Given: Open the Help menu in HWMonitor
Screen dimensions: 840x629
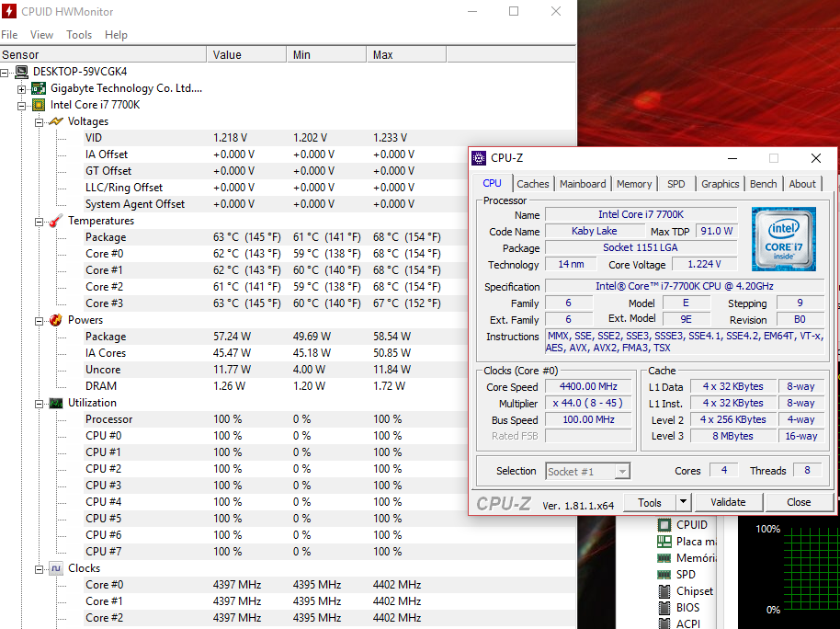Looking at the screenshot, I should [116, 35].
